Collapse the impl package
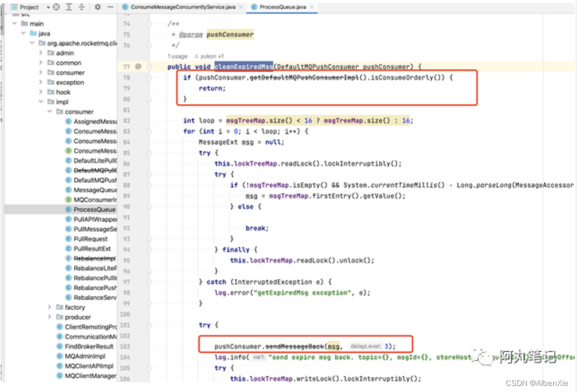This screenshot has height=392, width=577. 41,102
